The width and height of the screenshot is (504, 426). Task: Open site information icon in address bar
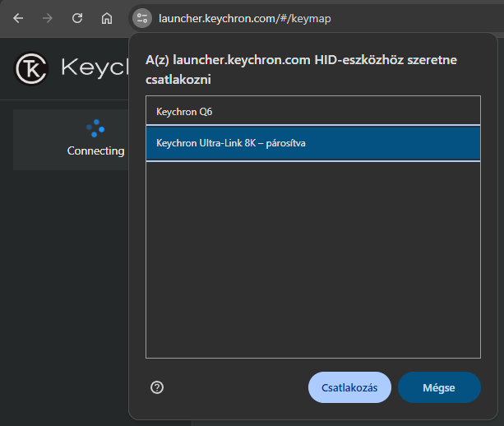pyautogui.click(x=142, y=18)
